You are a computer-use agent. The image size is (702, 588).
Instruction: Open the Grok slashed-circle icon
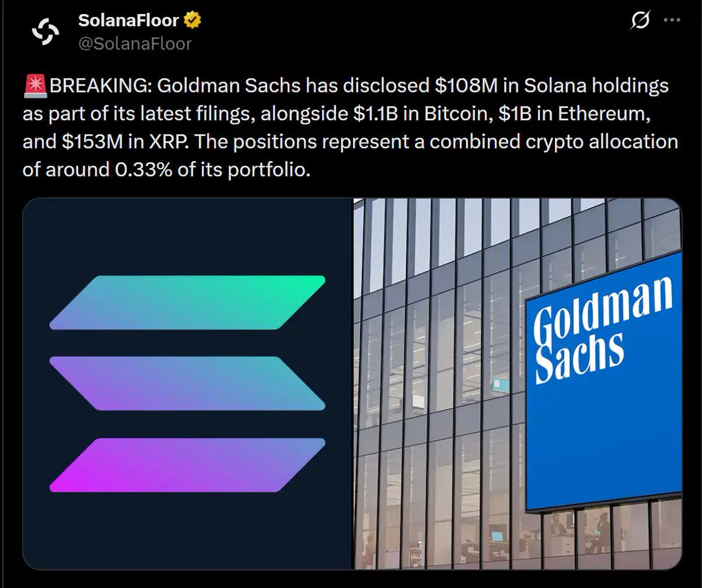[641, 21]
